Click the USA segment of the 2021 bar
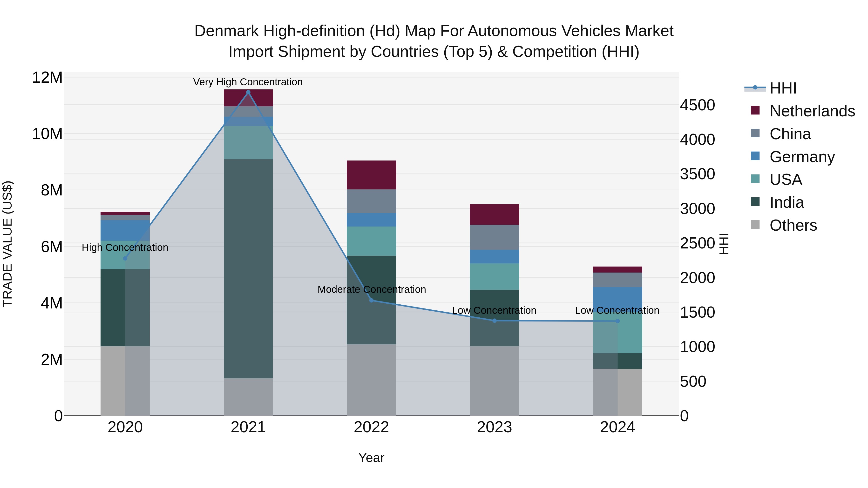 tap(248, 142)
